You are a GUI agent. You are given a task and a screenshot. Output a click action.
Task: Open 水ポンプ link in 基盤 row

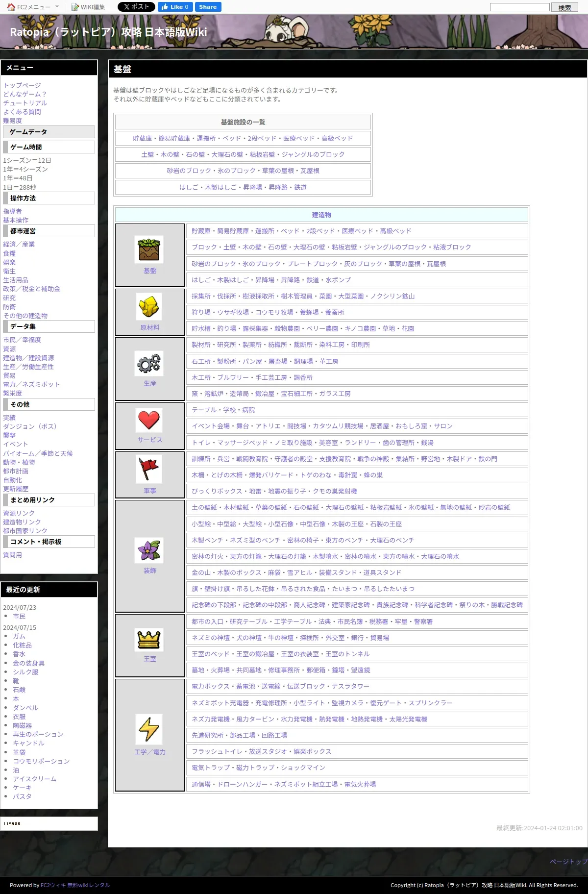(338, 280)
